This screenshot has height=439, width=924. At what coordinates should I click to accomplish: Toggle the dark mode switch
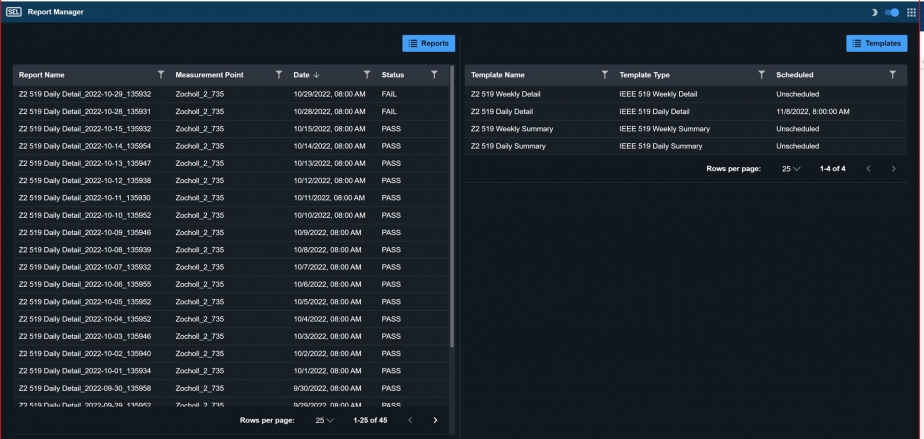click(891, 12)
